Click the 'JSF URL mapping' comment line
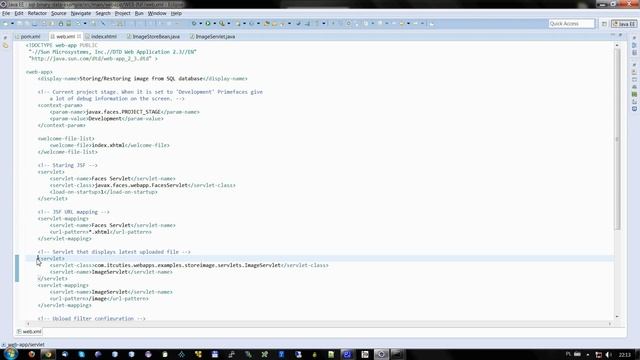This screenshot has height=360, width=640. (x=73, y=212)
